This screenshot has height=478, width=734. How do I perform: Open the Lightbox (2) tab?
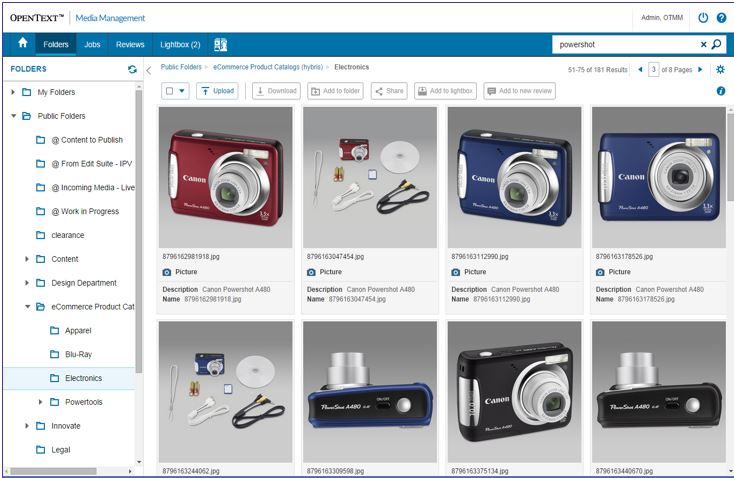click(x=180, y=44)
